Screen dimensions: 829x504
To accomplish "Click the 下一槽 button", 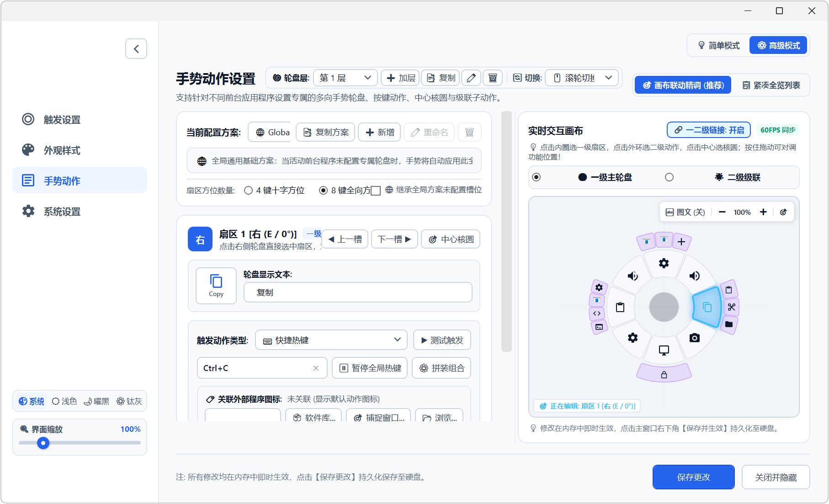I will [394, 239].
